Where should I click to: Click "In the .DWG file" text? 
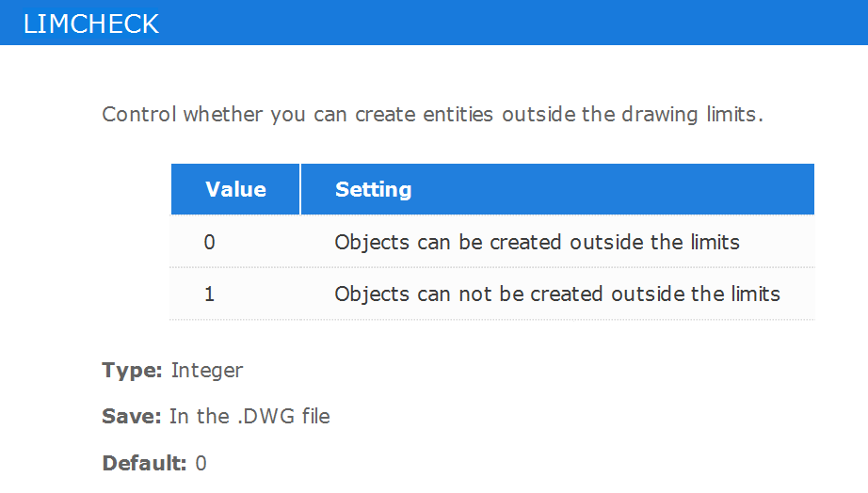click(x=249, y=416)
